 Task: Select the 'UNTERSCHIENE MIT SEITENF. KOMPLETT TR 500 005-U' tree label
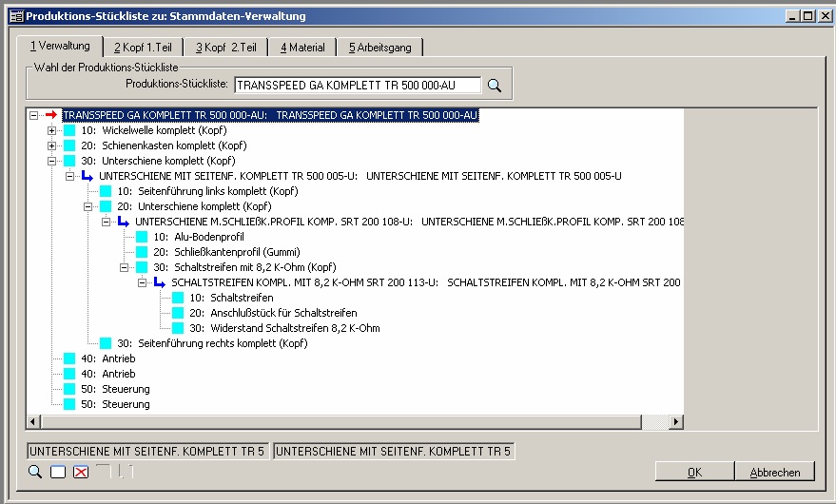(x=360, y=176)
